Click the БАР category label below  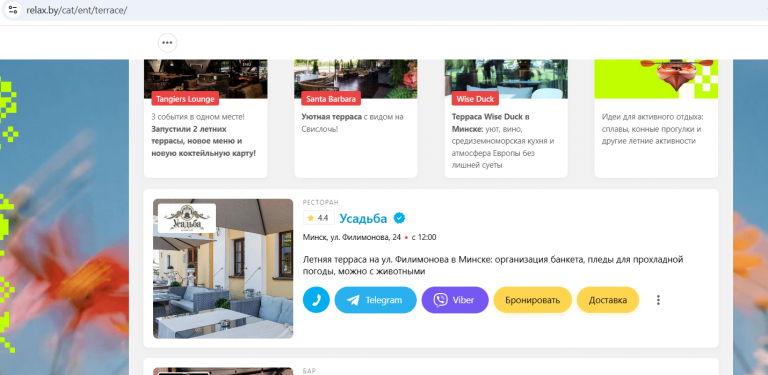pyautogui.click(x=310, y=371)
